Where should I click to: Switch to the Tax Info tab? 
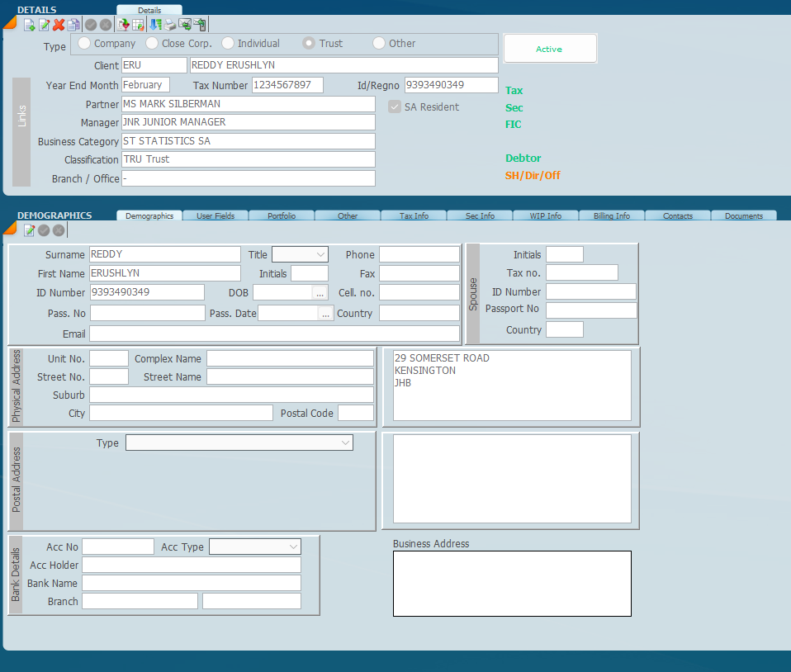pyautogui.click(x=414, y=215)
